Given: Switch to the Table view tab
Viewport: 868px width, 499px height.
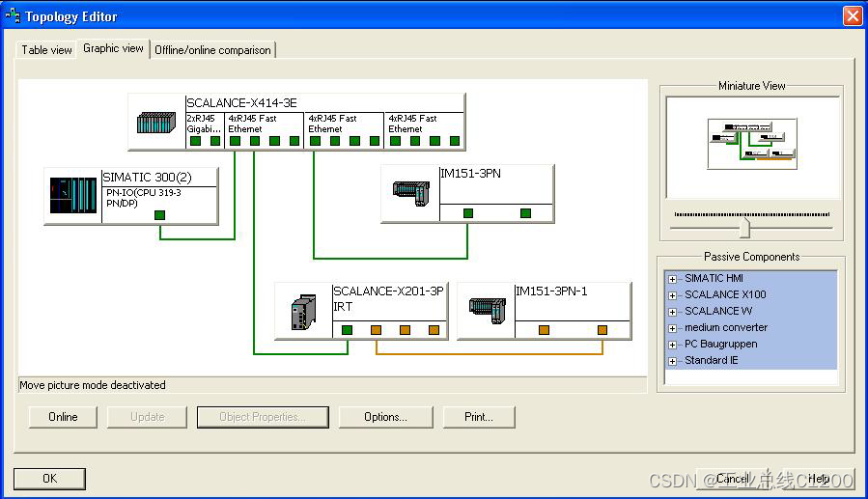Looking at the screenshot, I should click(46, 50).
